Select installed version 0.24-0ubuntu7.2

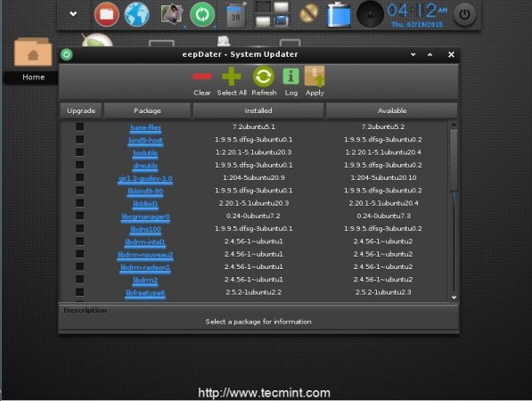pyautogui.click(x=253, y=216)
